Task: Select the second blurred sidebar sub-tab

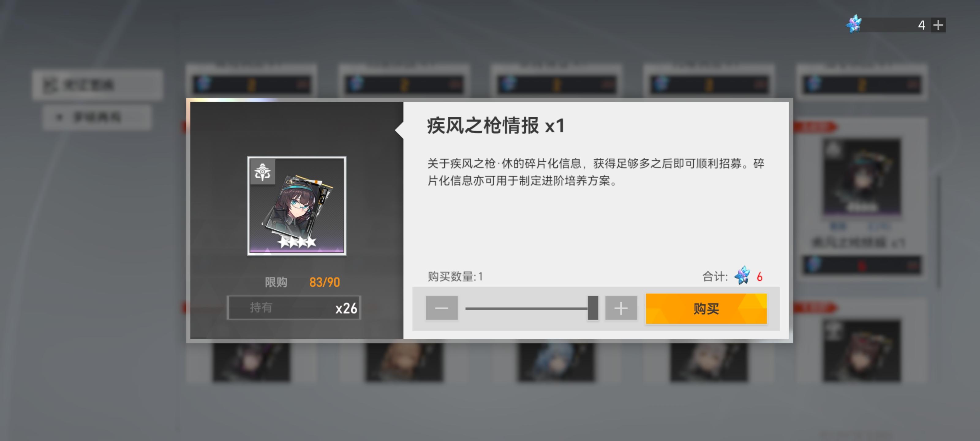Action: click(x=97, y=117)
